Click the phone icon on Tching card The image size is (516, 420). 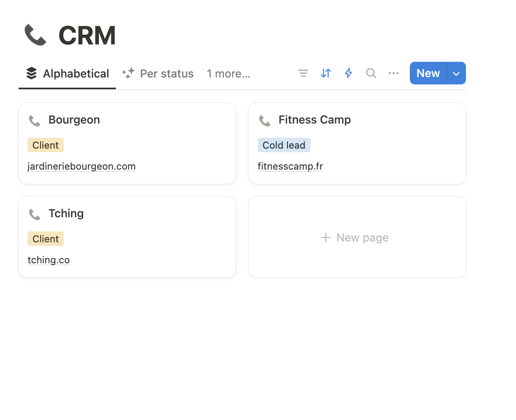(35, 214)
